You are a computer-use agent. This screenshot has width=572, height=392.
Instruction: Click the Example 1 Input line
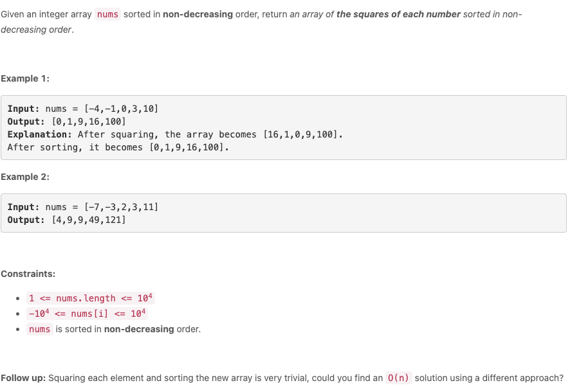pyautogui.click(x=83, y=109)
